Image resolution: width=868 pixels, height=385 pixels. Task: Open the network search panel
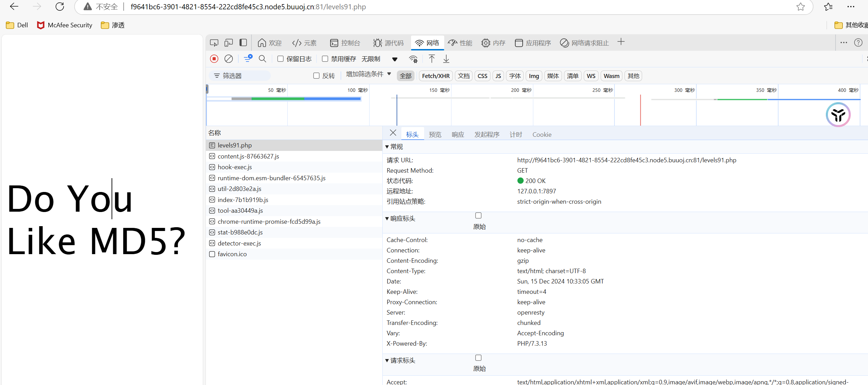263,59
